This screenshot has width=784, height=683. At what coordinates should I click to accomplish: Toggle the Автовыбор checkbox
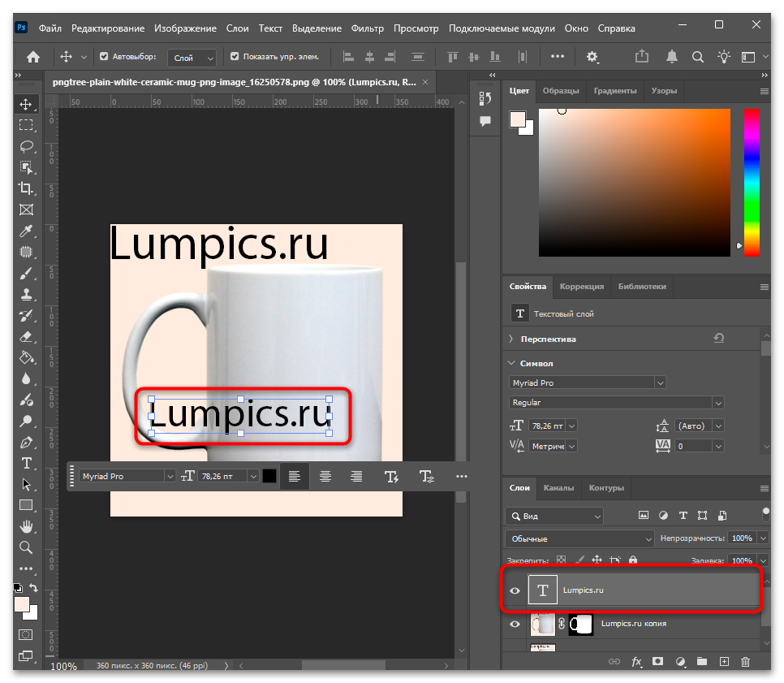coord(104,57)
